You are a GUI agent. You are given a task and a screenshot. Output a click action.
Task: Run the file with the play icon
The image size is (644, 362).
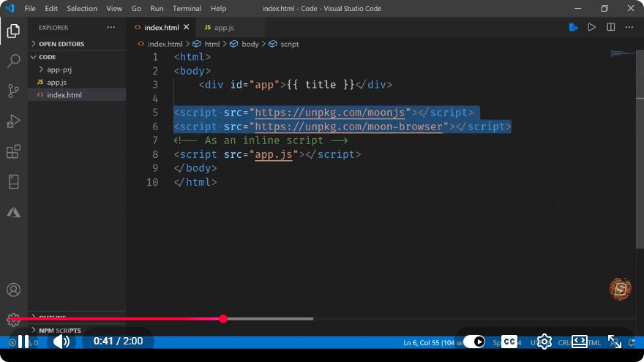pos(591,28)
